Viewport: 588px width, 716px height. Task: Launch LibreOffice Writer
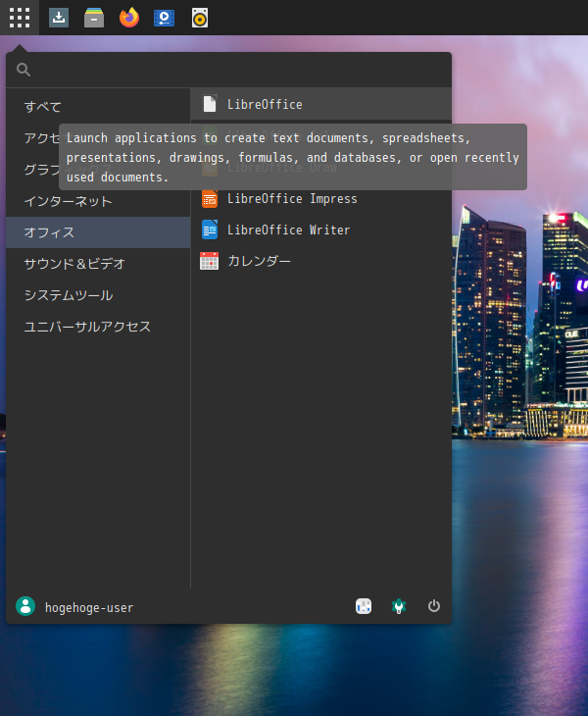(321, 230)
